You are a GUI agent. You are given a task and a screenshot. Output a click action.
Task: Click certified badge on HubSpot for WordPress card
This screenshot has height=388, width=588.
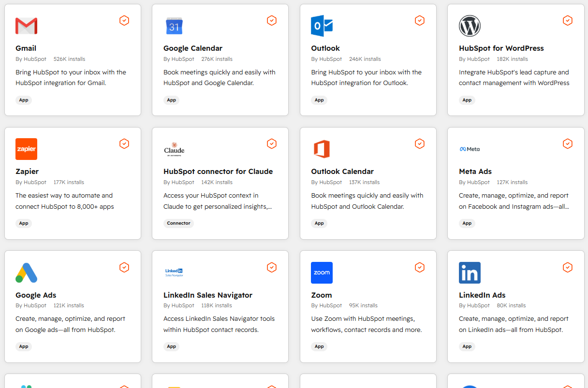568,20
